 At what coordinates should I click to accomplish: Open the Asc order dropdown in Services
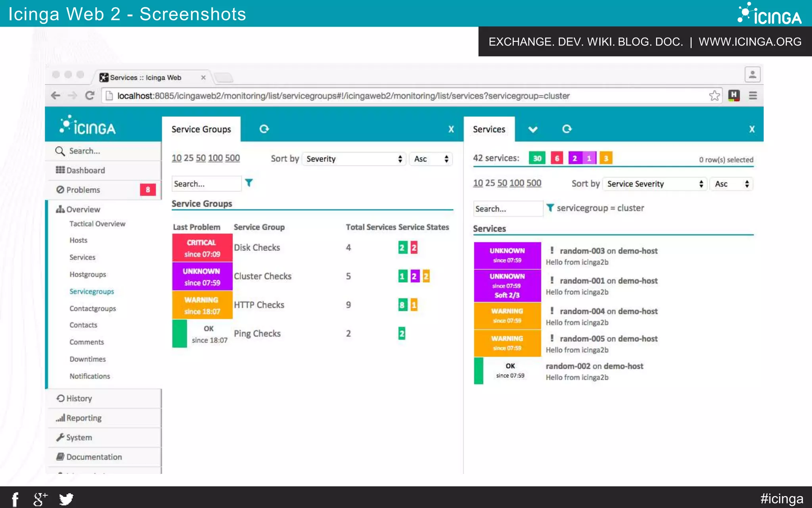click(732, 184)
